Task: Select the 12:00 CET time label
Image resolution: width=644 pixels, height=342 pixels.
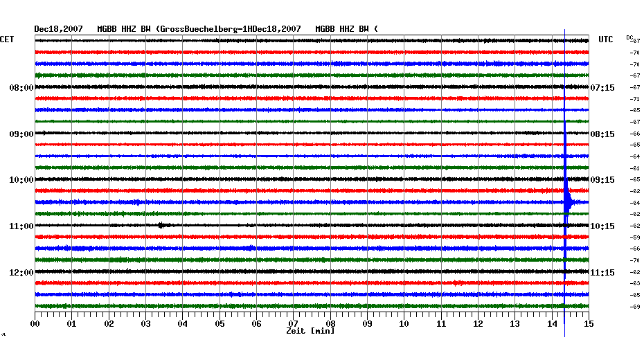Action: pos(21,273)
